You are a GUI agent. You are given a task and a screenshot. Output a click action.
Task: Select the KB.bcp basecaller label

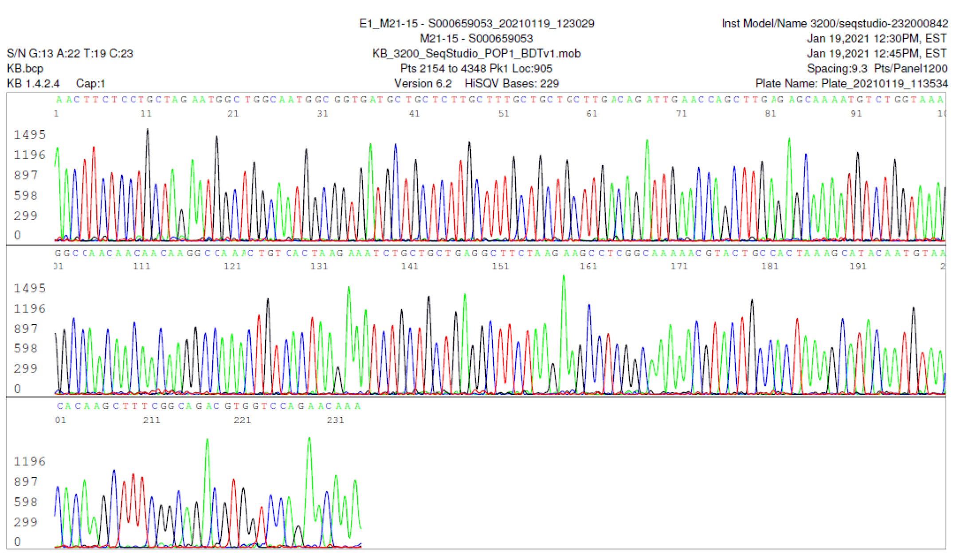tap(25, 69)
